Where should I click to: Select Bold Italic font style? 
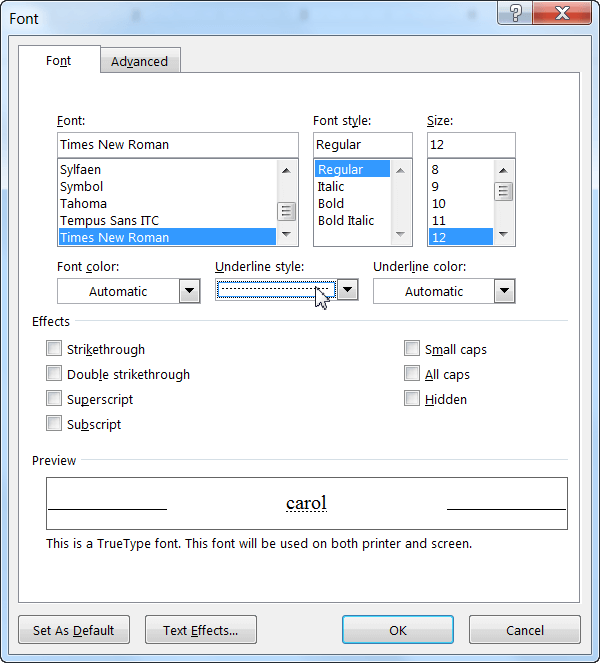[x=352, y=220]
